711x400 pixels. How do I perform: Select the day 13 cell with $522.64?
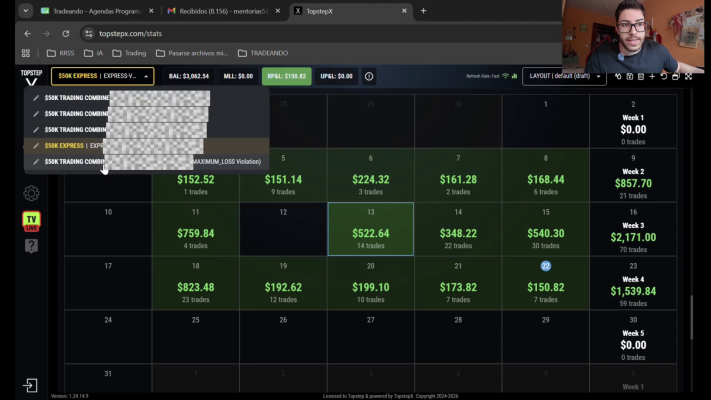pyautogui.click(x=370, y=229)
